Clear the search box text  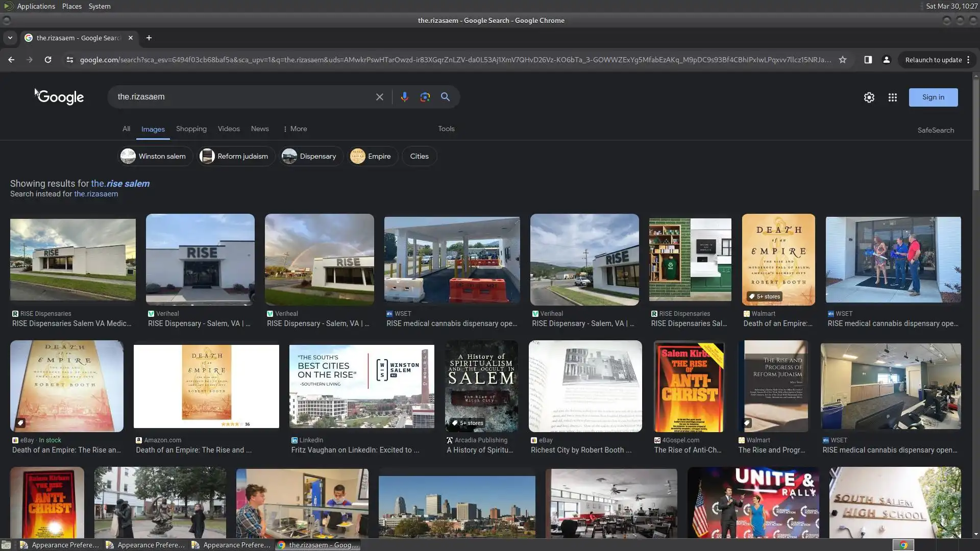pyautogui.click(x=379, y=97)
